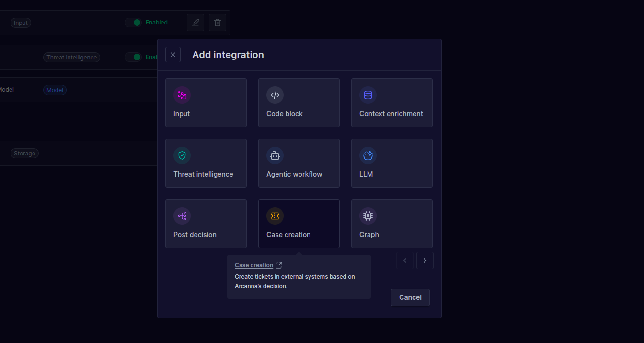Screen dimensions: 644x343
Task: Click the Context enrichment database icon
Action: pyautogui.click(x=368, y=95)
